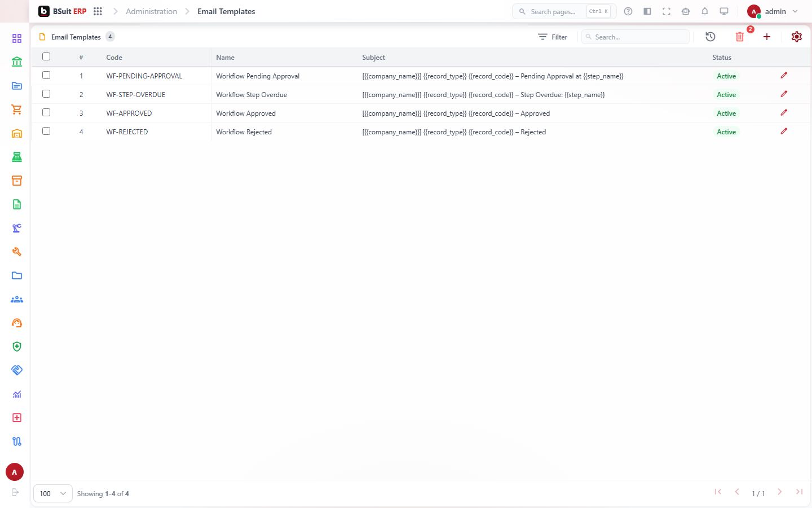Open the history clock icon in toolbar

click(710, 37)
